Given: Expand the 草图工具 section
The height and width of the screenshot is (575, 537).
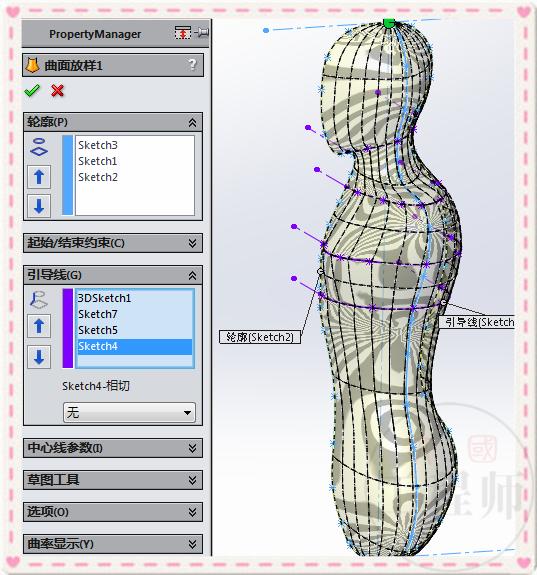Looking at the screenshot, I should point(193,480).
